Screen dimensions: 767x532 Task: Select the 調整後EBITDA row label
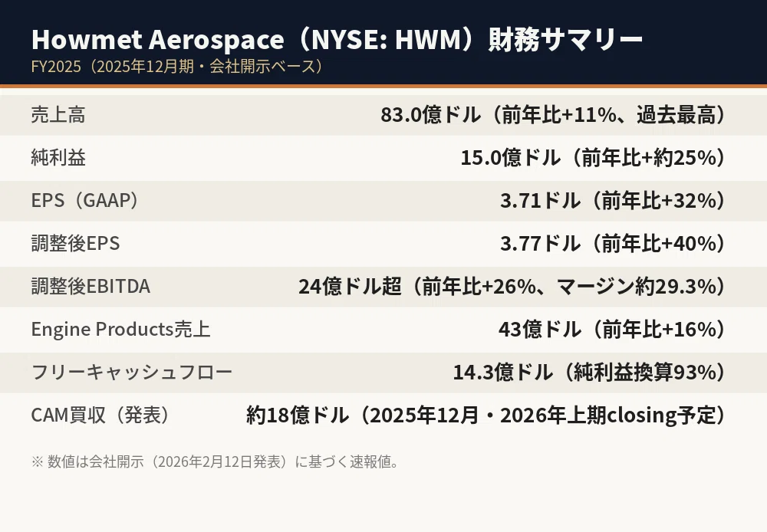[91, 287]
